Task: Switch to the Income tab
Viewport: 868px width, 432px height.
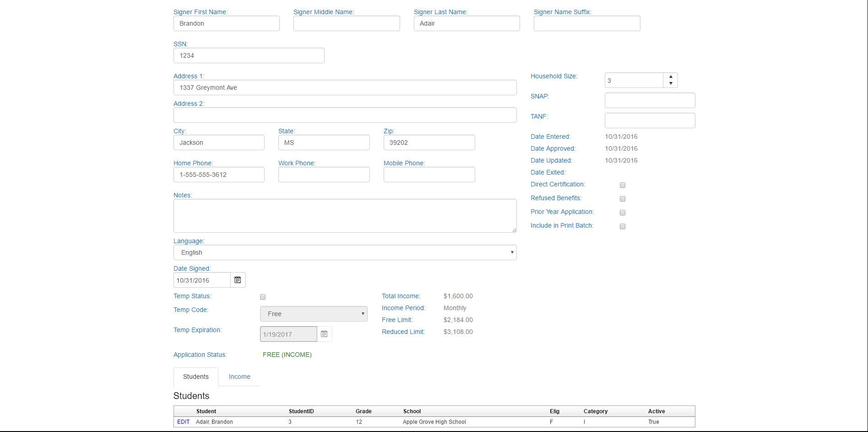Action: pyautogui.click(x=239, y=377)
